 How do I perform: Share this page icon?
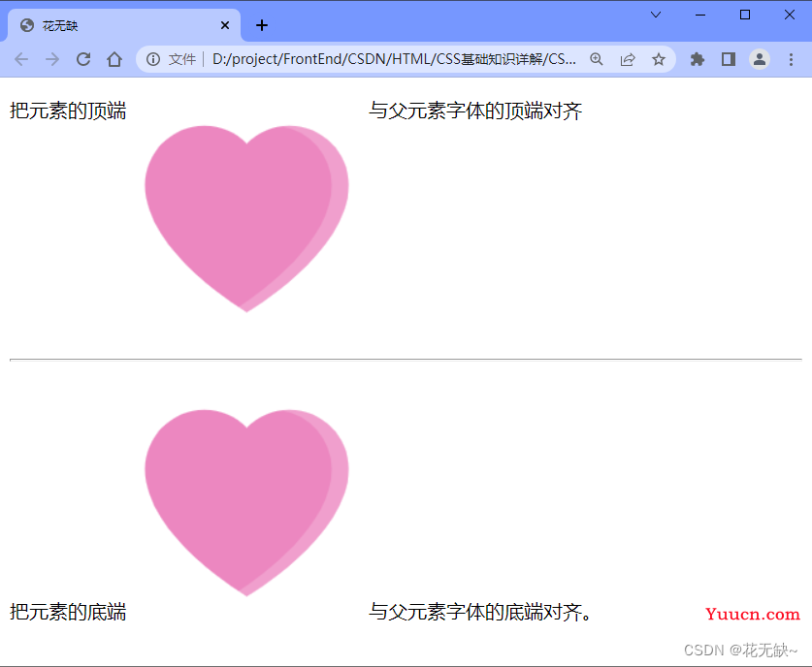click(628, 59)
